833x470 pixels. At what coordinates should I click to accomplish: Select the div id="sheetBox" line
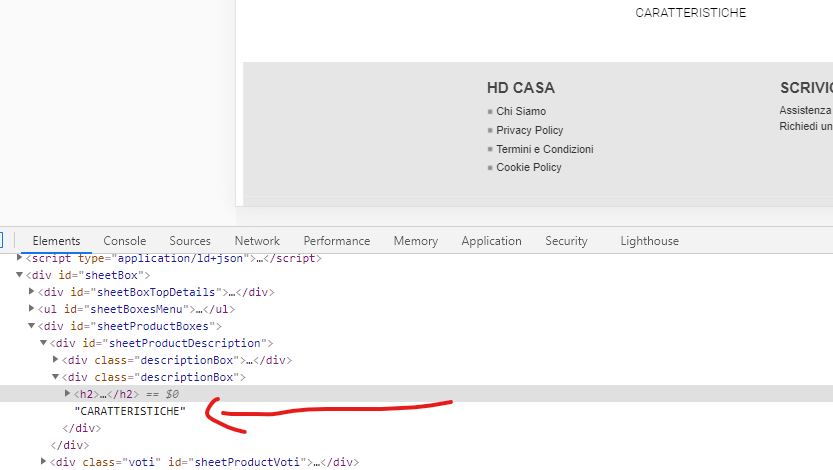click(88, 275)
